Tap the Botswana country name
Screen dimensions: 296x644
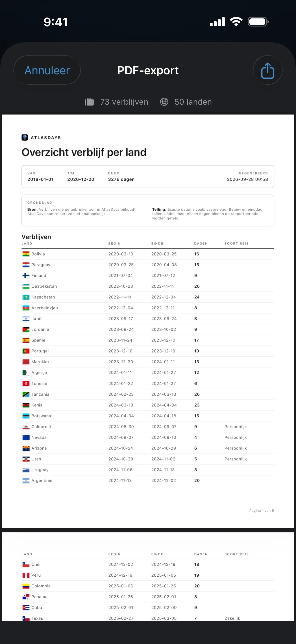point(41,416)
